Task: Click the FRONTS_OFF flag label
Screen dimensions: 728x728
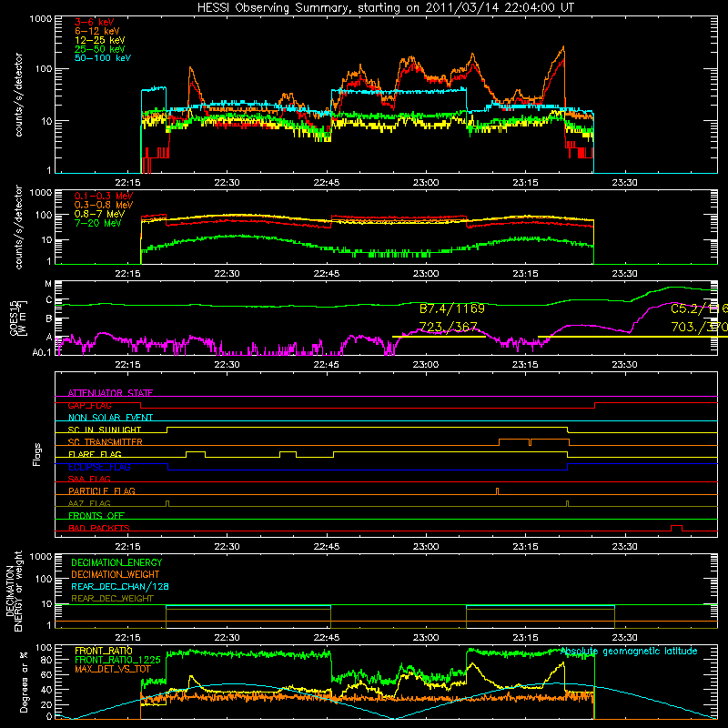Action: pos(96,516)
